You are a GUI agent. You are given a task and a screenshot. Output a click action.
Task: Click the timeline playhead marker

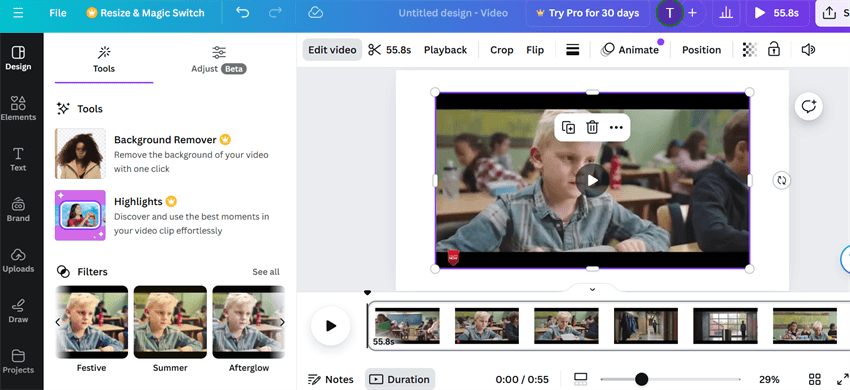tap(368, 293)
